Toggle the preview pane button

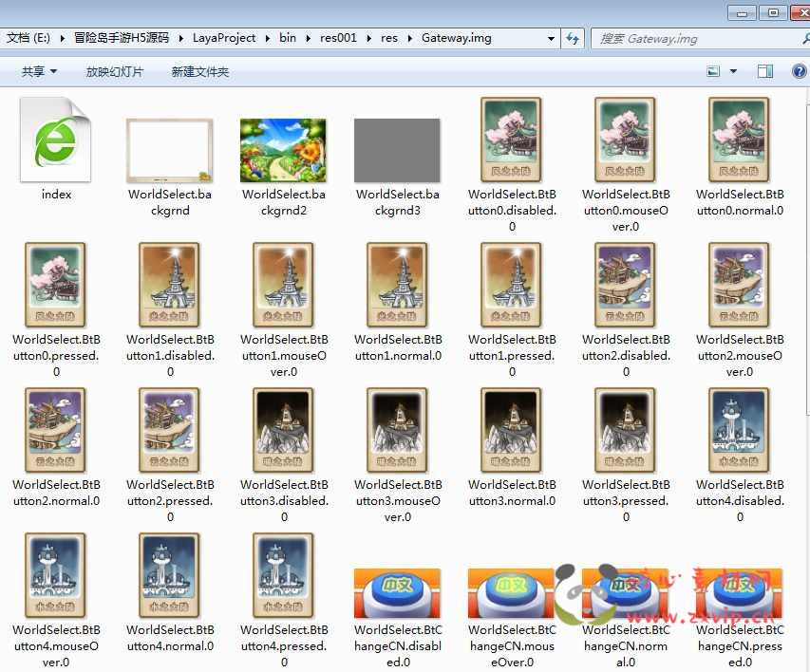point(764,71)
